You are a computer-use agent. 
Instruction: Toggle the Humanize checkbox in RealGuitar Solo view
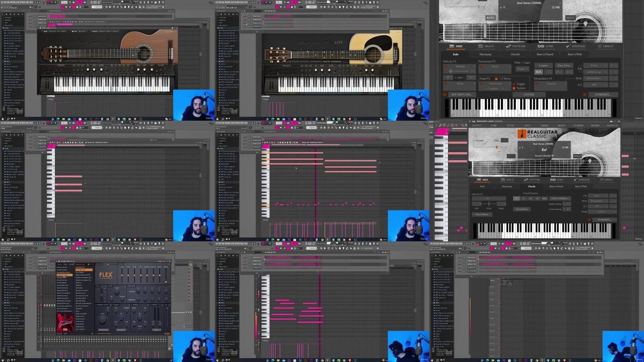(585, 95)
